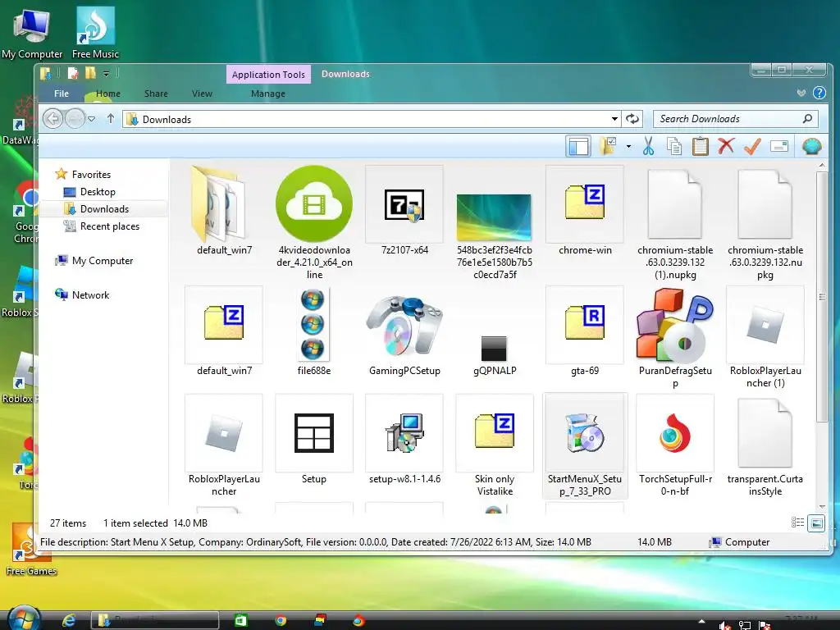Click Favorites header in sidebar
840x630 pixels.
click(91, 174)
